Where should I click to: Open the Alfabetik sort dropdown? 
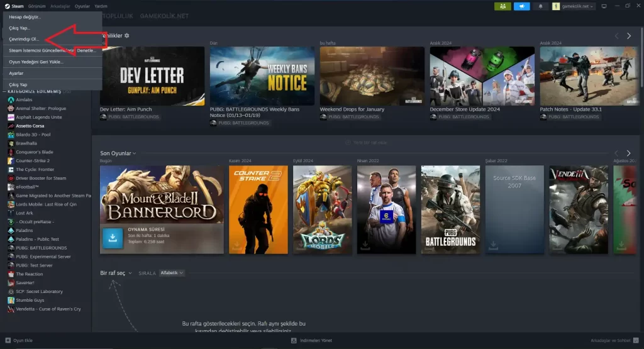pos(172,273)
